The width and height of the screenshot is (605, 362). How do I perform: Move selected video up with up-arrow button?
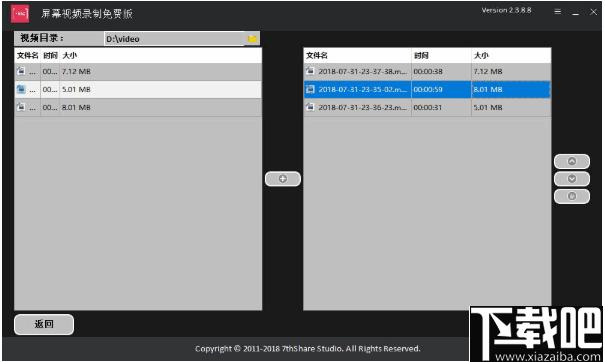[x=571, y=161]
